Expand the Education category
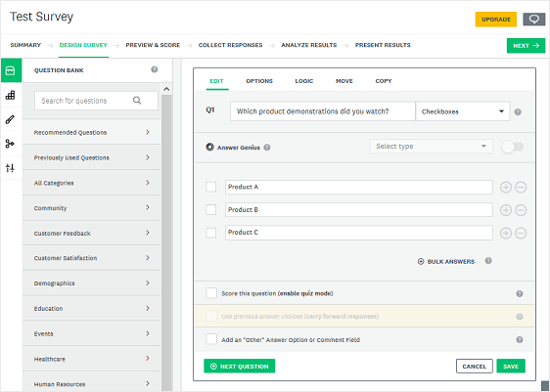This screenshot has height=392, width=550. pyautogui.click(x=92, y=308)
